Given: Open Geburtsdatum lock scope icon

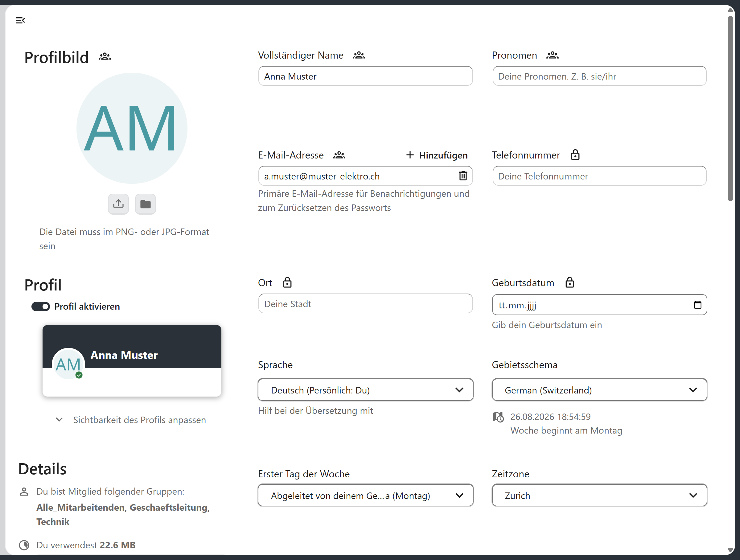Looking at the screenshot, I should [x=570, y=283].
